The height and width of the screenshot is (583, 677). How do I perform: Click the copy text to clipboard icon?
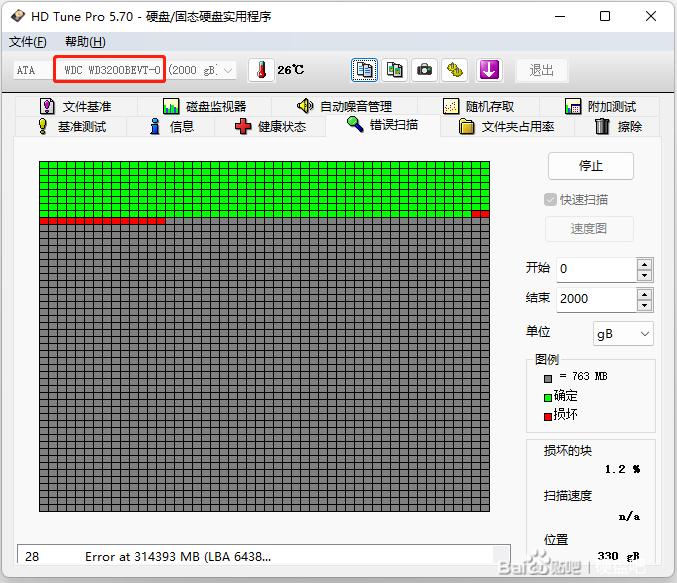coord(364,70)
